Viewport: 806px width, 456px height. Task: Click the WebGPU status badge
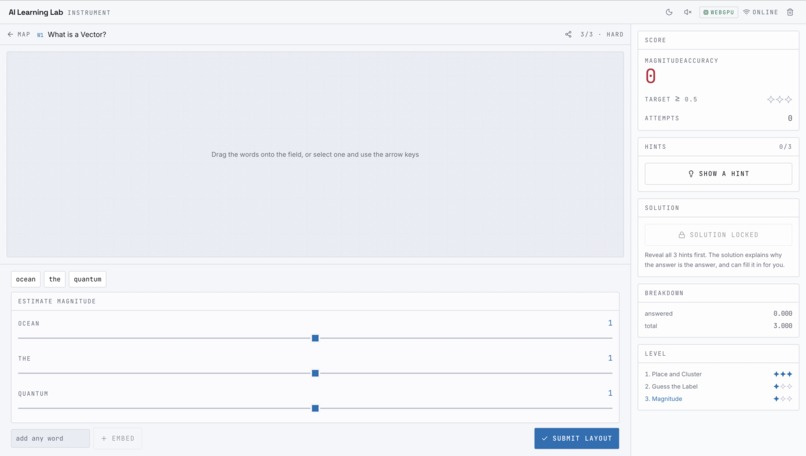coord(719,12)
